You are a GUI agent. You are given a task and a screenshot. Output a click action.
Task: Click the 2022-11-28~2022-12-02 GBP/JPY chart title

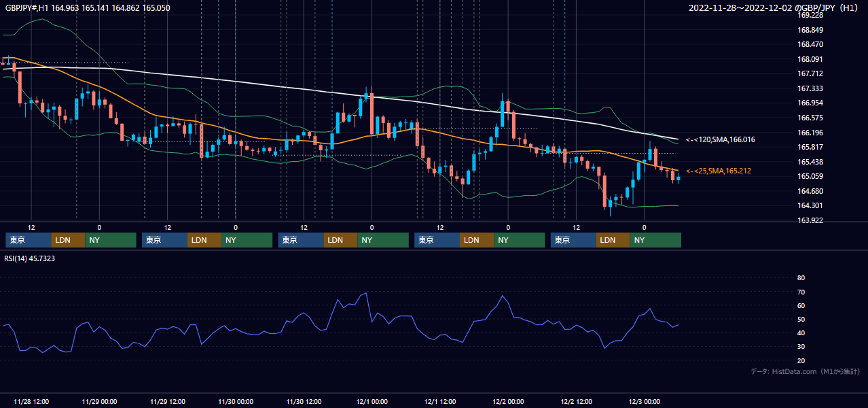775,8
